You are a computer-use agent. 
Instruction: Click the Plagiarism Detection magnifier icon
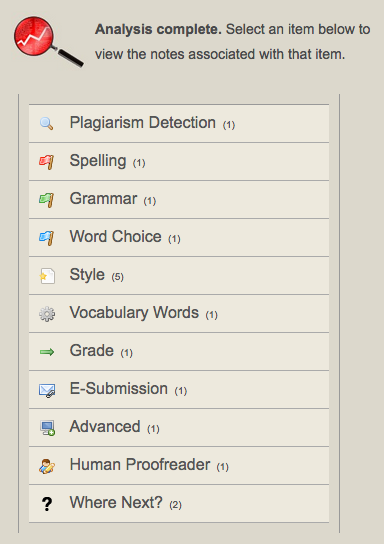(46, 124)
